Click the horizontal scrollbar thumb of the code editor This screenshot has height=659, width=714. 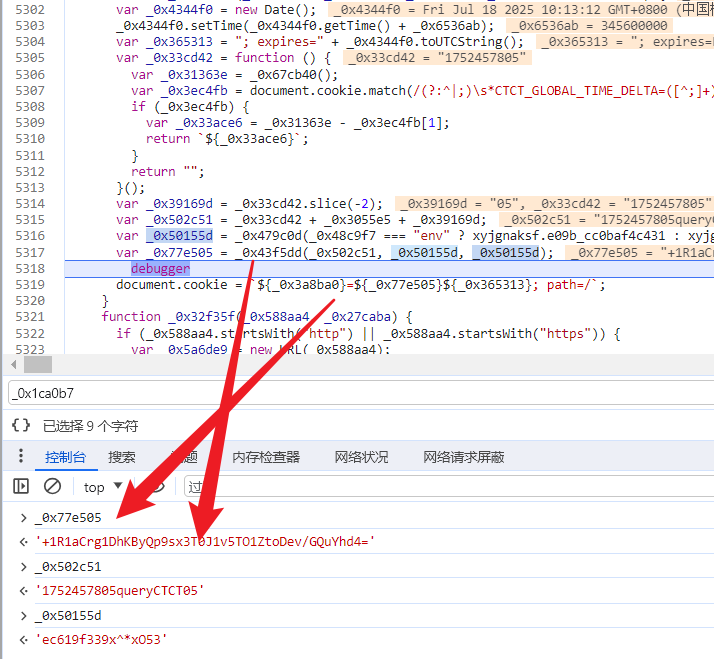tap(38, 364)
